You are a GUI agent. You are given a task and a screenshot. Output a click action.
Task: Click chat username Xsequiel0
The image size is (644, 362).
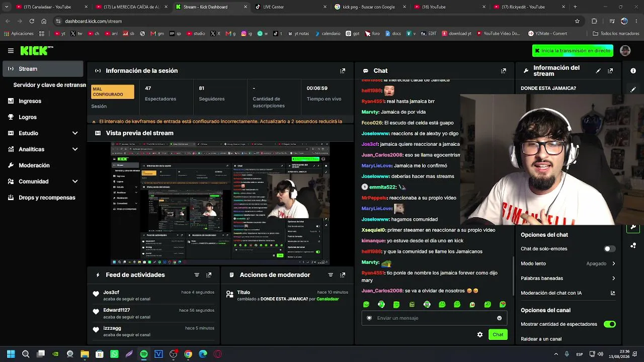[x=373, y=230]
